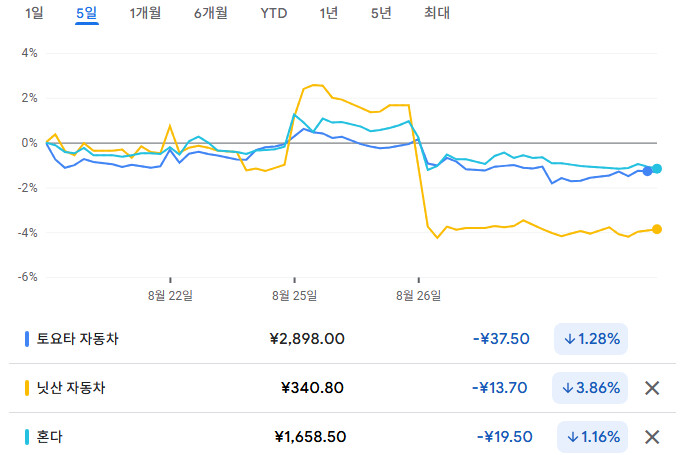697x455 pixels.
Task: Click Toyota's 1.28% down change badge
Action: click(x=591, y=339)
